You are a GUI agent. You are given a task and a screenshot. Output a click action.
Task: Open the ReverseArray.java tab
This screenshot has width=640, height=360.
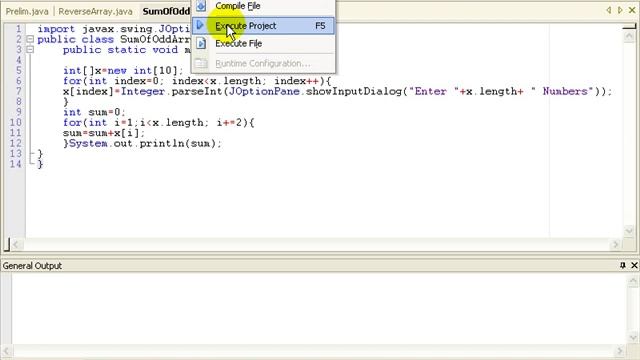tap(95, 11)
